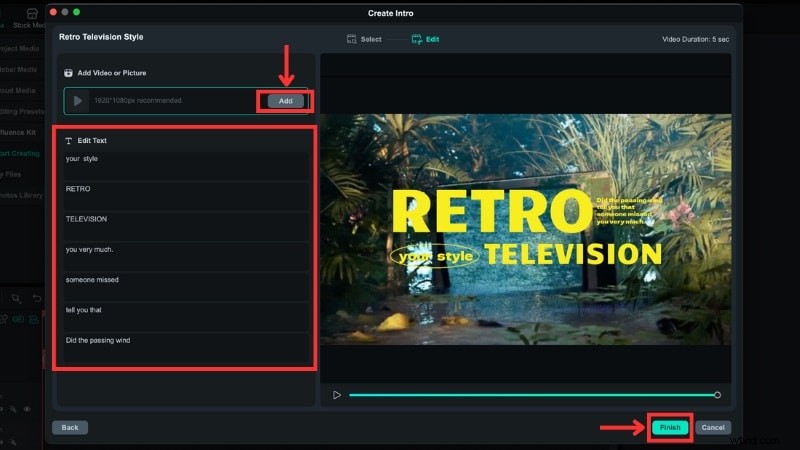Click the media placeholder play icon
The width and height of the screenshot is (800, 450).
pos(78,101)
